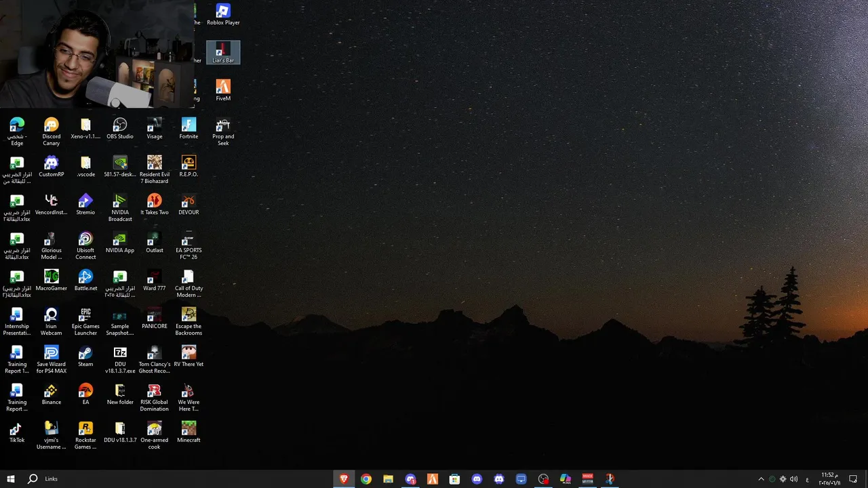Open the volume control in system tray
This screenshot has width=868, height=488.
(794, 479)
